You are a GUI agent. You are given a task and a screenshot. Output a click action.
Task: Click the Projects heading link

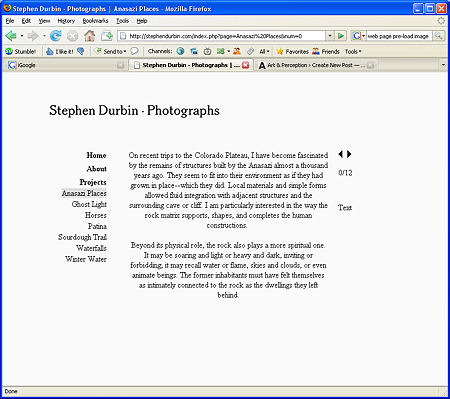tap(93, 182)
